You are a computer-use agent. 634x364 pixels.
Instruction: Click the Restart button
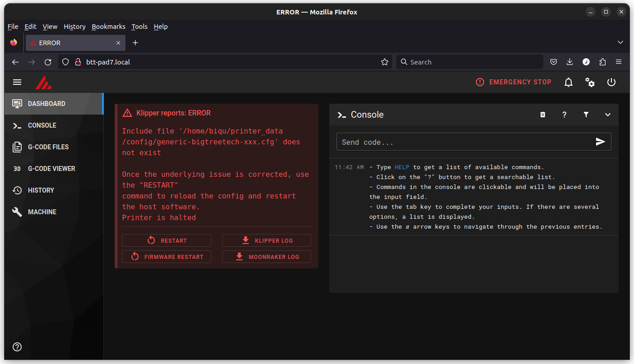pos(167,240)
